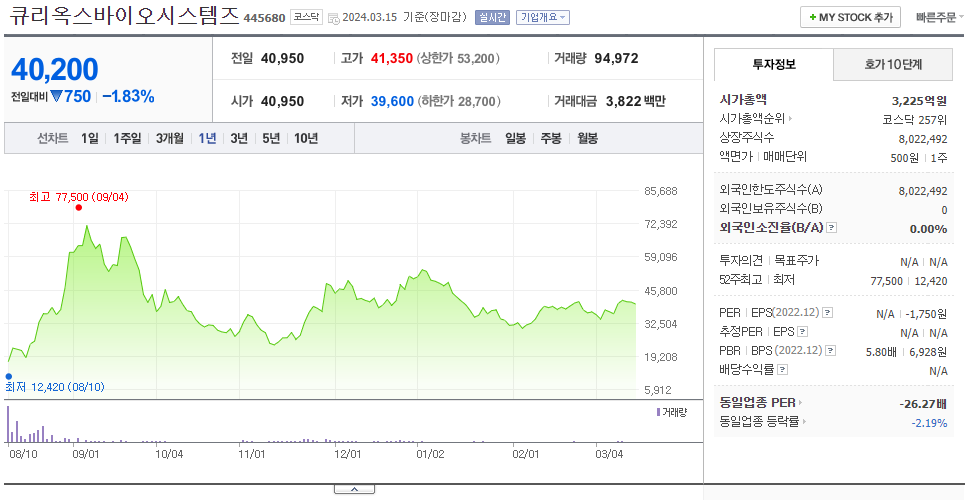This screenshot has height=500, width=968.
Task: Click 외국인소진율 value 0.00%
Action: click(x=928, y=229)
